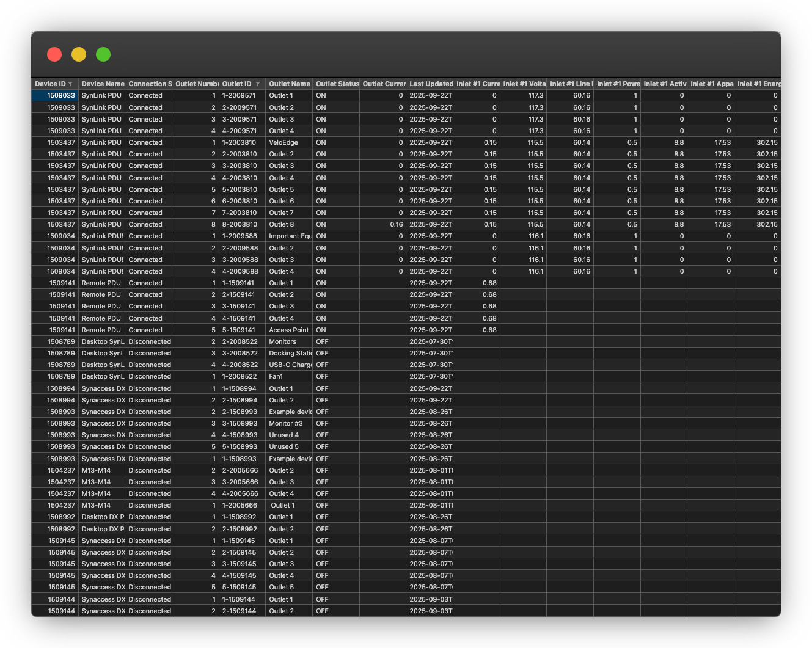The height and width of the screenshot is (648, 812).
Task: Select the Unused 4 outlet name cell
Action: coord(289,435)
